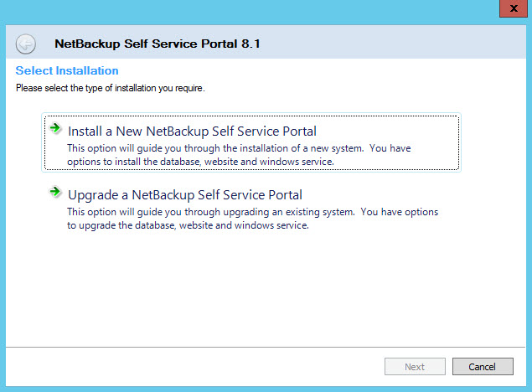Screen dimensions: 532x392
Task: Click the Select Installation heading
Action: tap(67, 70)
